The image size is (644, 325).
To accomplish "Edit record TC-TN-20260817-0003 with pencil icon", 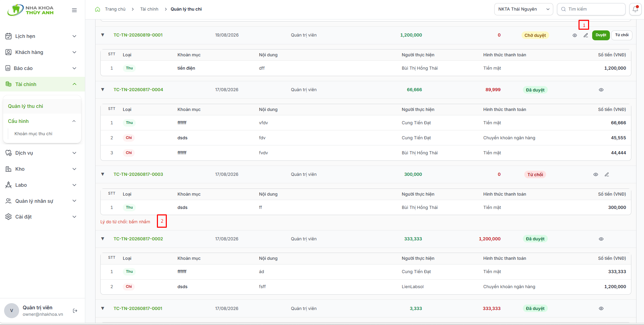I will click(607, 174).
